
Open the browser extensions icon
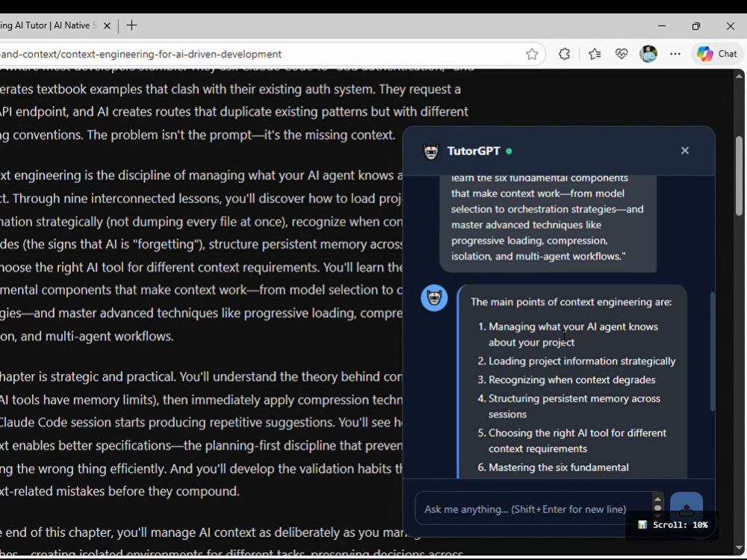point(565,55)
